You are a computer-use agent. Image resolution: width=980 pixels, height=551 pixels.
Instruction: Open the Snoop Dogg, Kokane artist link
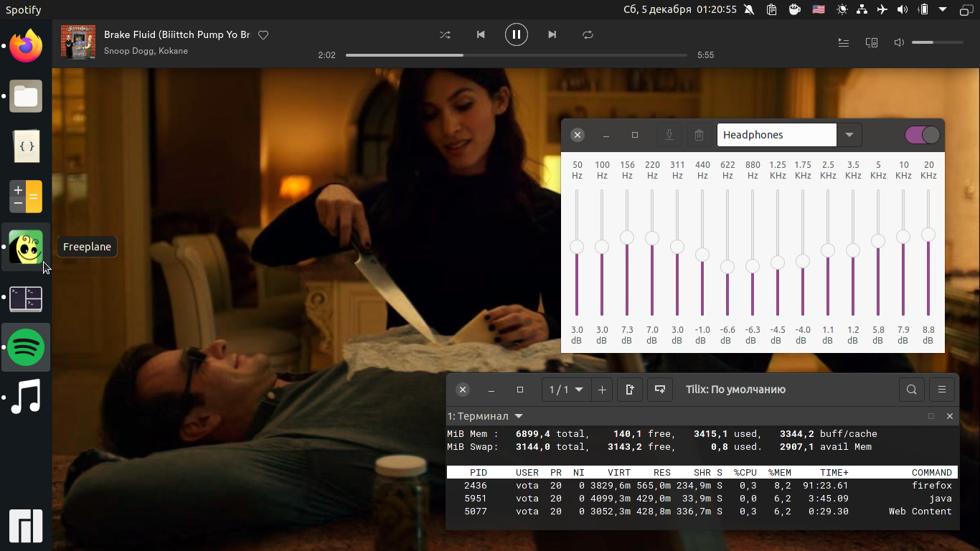(146, 51)
